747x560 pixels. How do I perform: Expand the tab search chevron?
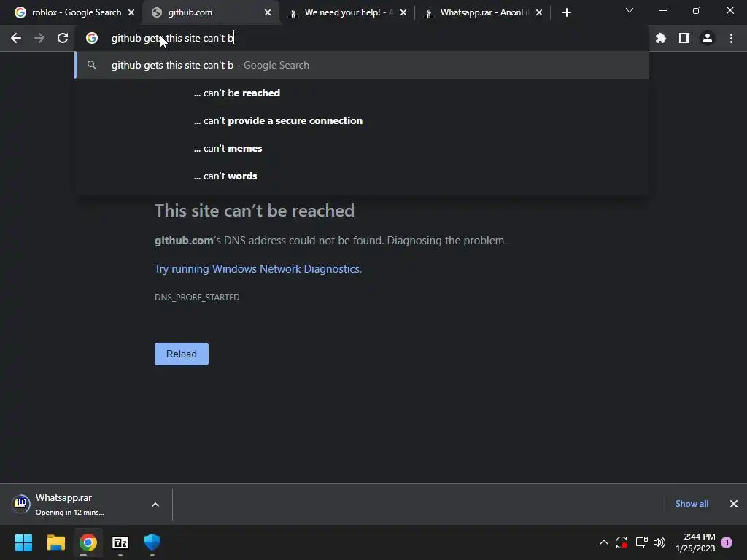tap(630, 10)
